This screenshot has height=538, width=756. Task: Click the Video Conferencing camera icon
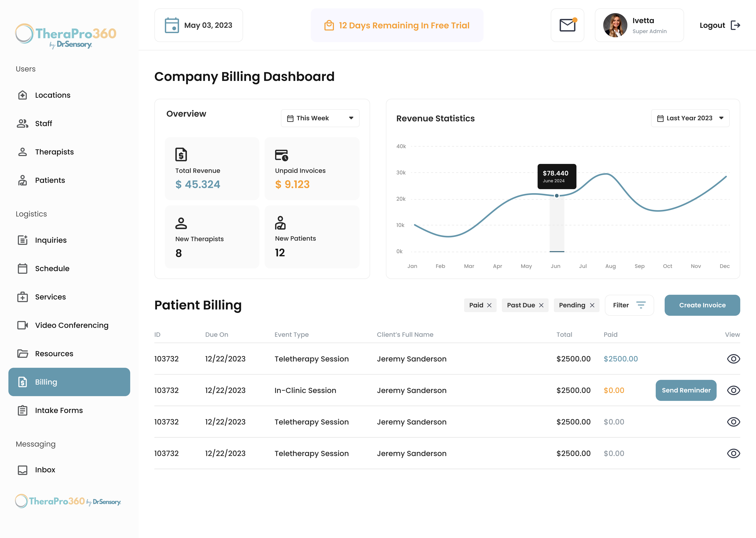point(23,325)
